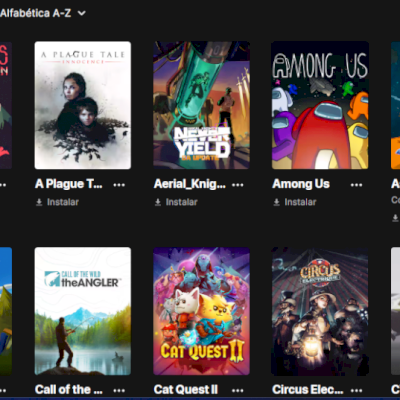The width and height of the screenshot is (400, 400).
Task: Open more options for Aerial_Knight's game
Action: (238, 185)
